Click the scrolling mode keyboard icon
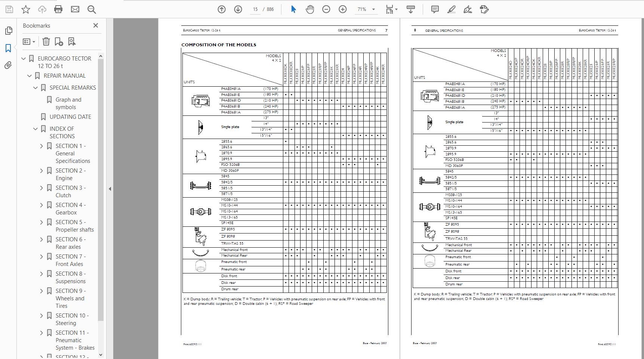 click(411, 9)
